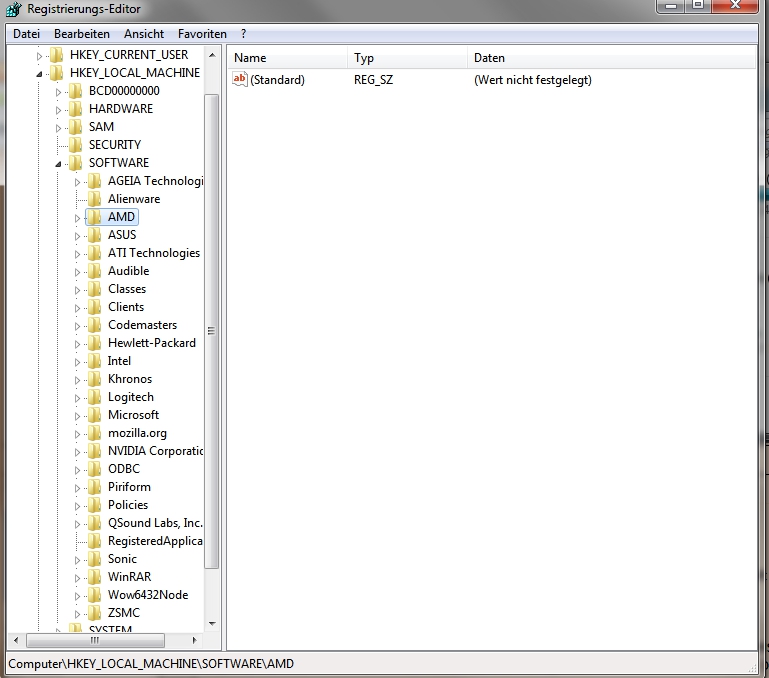Select the ZSMC registry key
Viewport: 769px width, 678px height.
coord(124,613)
